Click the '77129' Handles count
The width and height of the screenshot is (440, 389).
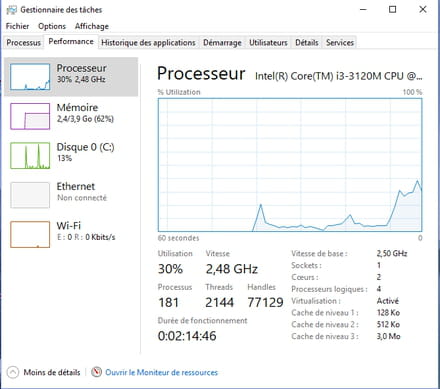point(265,302)
